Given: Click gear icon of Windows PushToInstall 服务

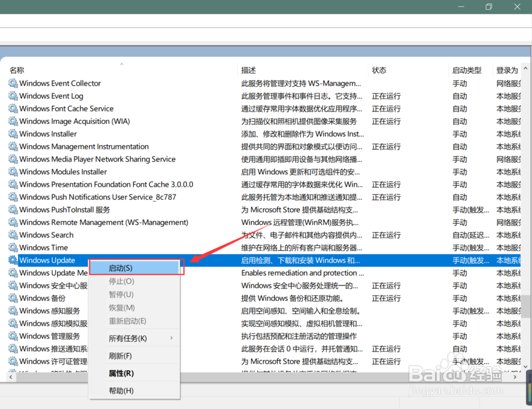Looking at the screenshot, I should point(13,210).
